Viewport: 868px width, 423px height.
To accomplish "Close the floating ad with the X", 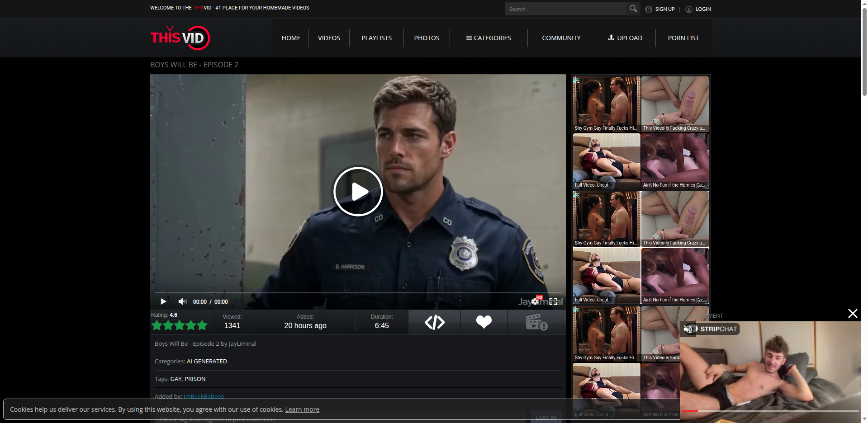I will point(853,313).
